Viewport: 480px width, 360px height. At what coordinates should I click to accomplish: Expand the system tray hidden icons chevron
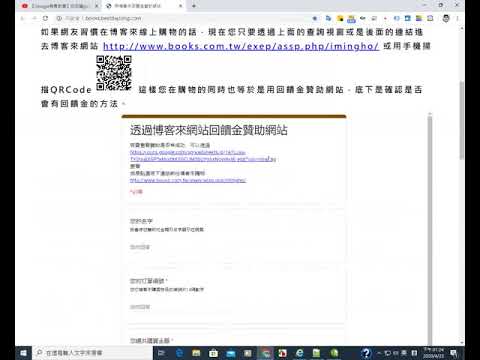coord(379,353)
